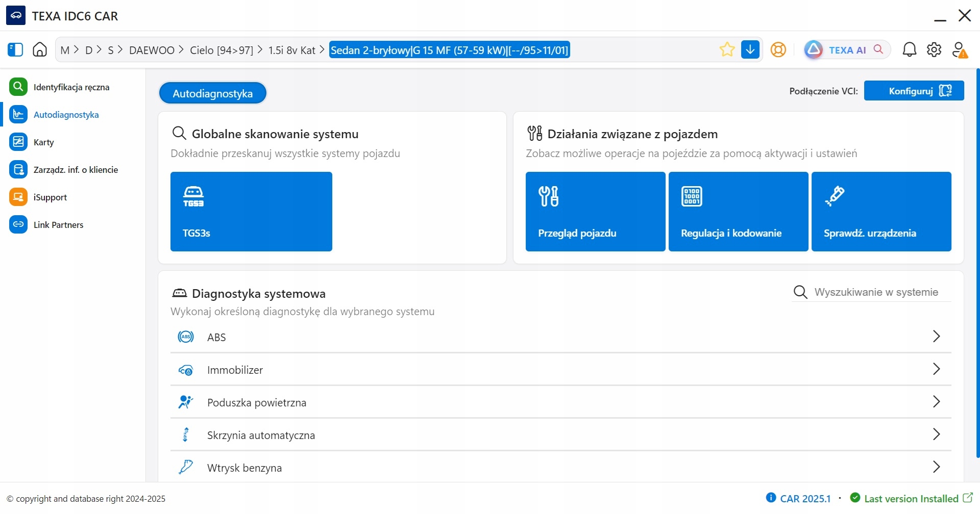This screenshot has height=514, width=980.
Task: Click the M breadcrumb segment
Action: pos(65,50)
